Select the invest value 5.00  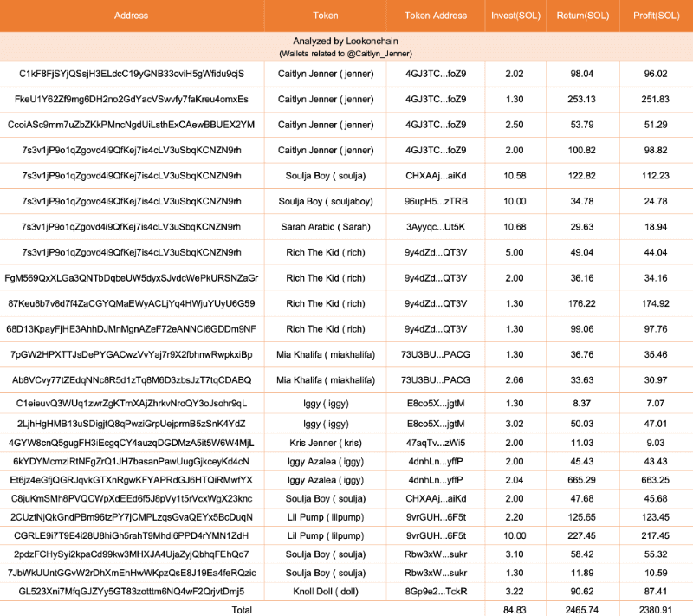click(515, 253)
